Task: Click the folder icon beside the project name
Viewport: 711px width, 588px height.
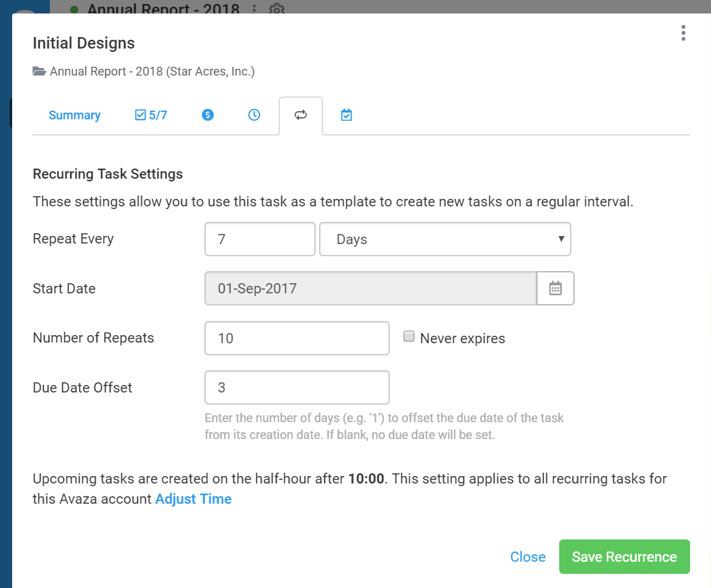Action: tap(39, 71)
